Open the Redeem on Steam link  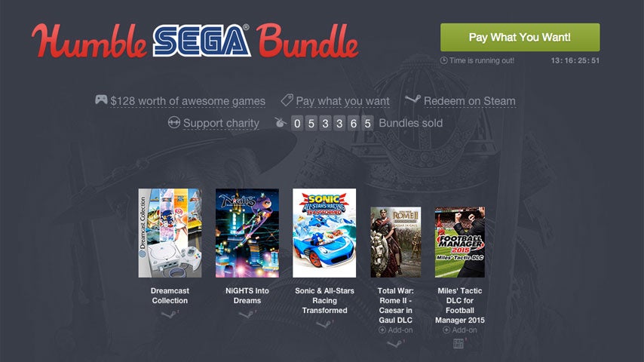pyautogui.click(x=469, y=101)
